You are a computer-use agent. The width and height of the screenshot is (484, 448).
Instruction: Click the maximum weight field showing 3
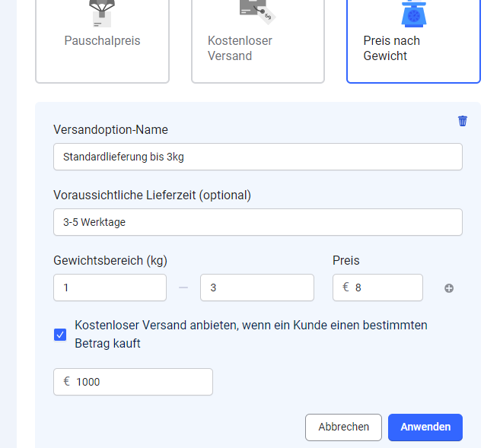[x=256, y=288]
